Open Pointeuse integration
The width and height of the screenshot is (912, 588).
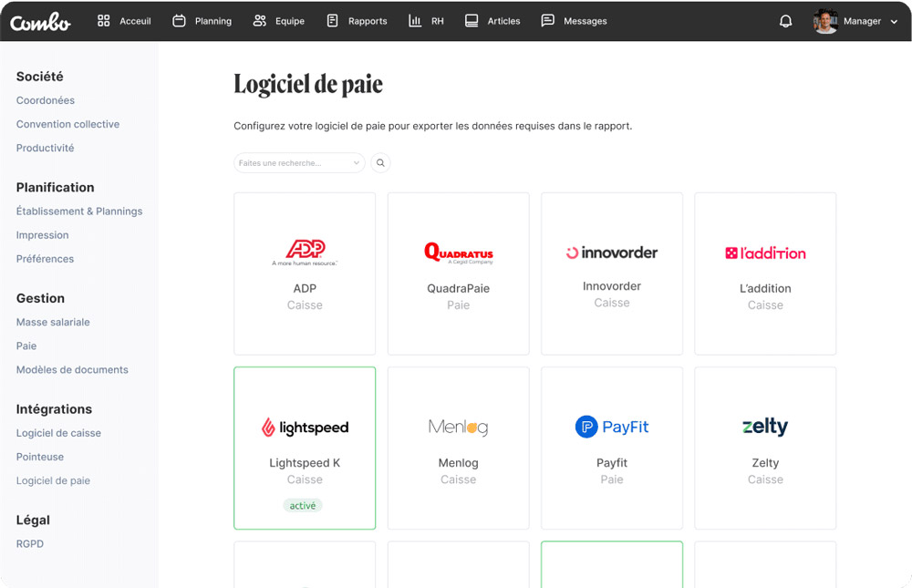pos(40,457)
